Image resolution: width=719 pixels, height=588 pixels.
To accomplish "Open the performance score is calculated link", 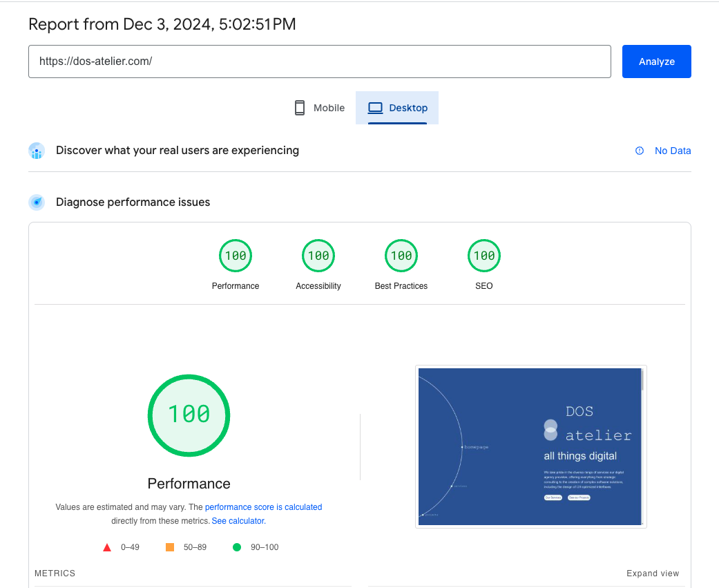I will coord(263,507).
